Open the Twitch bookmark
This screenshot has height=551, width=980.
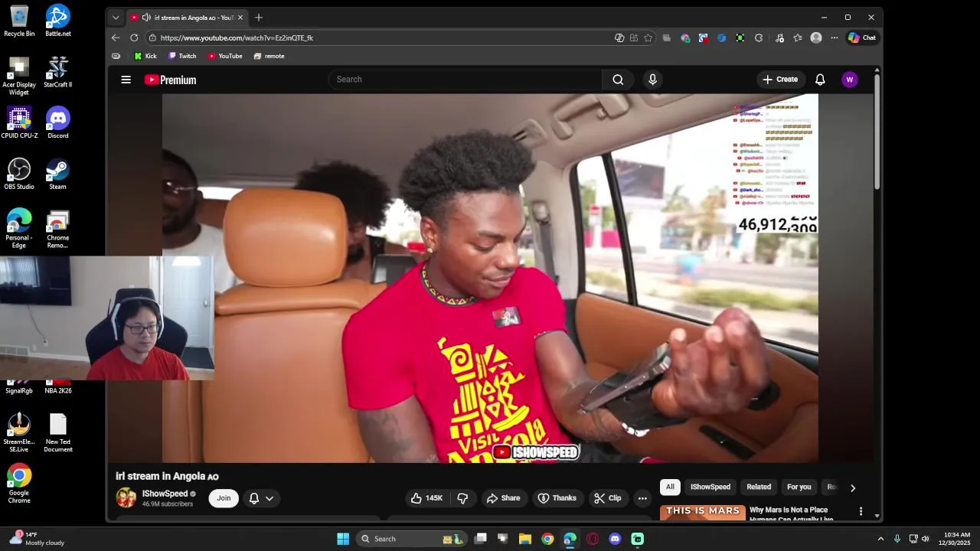[182, 56]
